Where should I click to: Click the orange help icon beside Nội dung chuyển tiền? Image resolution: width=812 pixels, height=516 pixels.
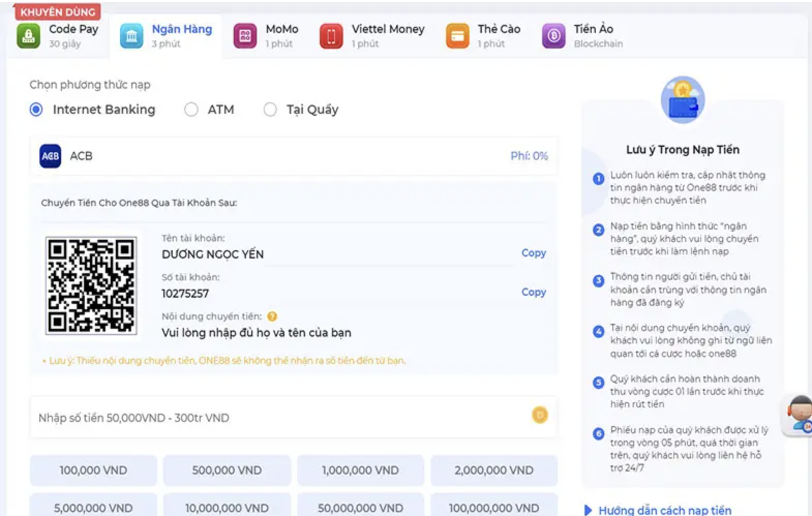click(272, 316)
